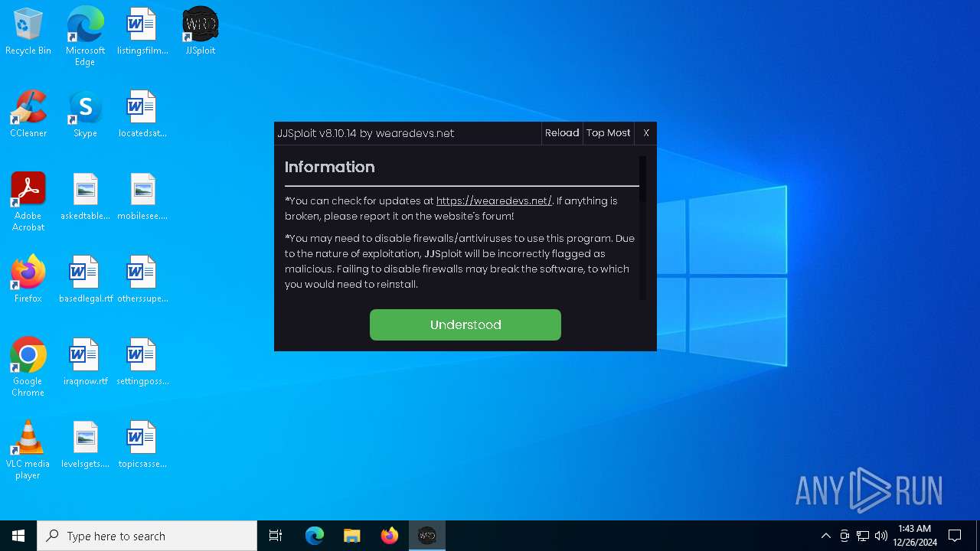Open the Recycle Bin desktop icon
The image size is (980, 551).
tap(28, 32)
